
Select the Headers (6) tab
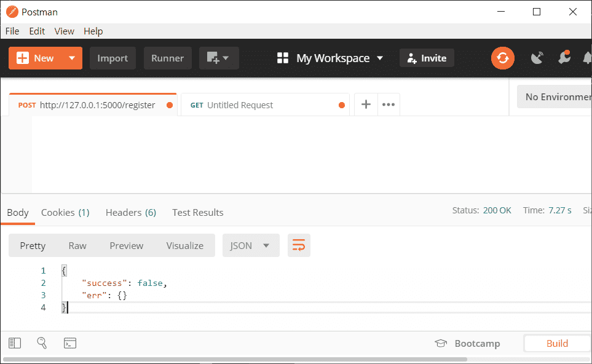pos(131,213)
